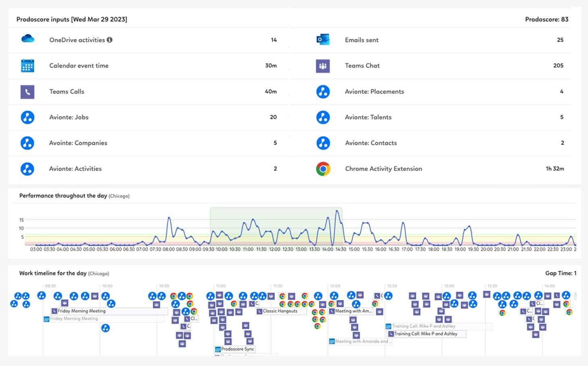Click the Work timeline for the day heading

[x=53, y=273]
